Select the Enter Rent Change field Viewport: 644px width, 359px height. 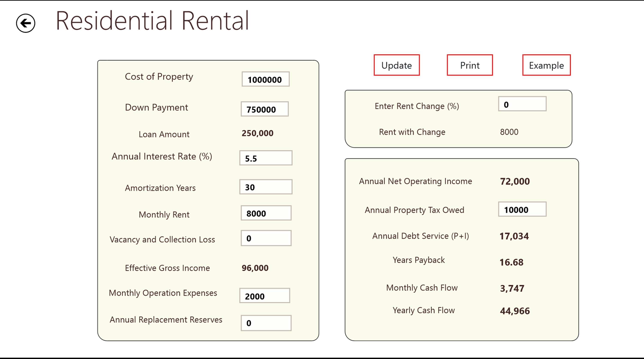522,104
